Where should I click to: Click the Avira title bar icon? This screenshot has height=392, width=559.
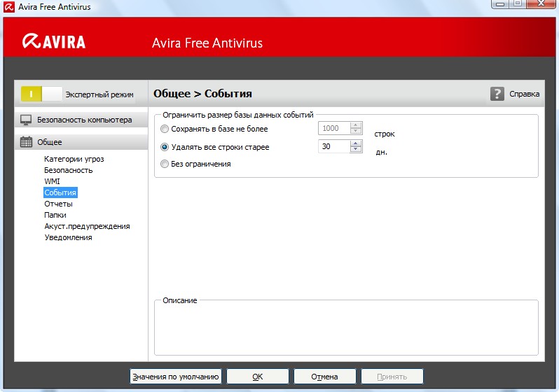8,7
